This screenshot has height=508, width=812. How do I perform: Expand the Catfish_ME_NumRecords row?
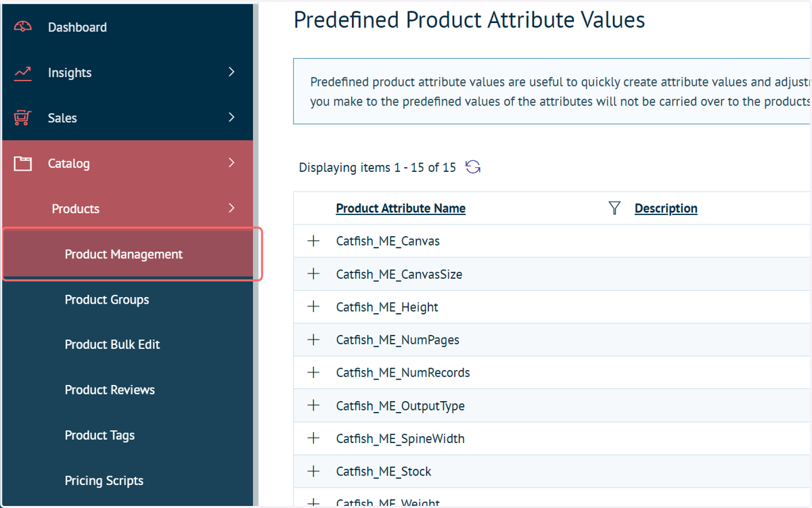coord(313,373)
